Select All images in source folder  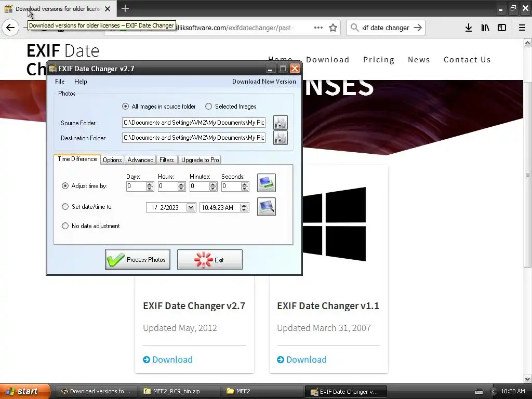coord(159,107)
